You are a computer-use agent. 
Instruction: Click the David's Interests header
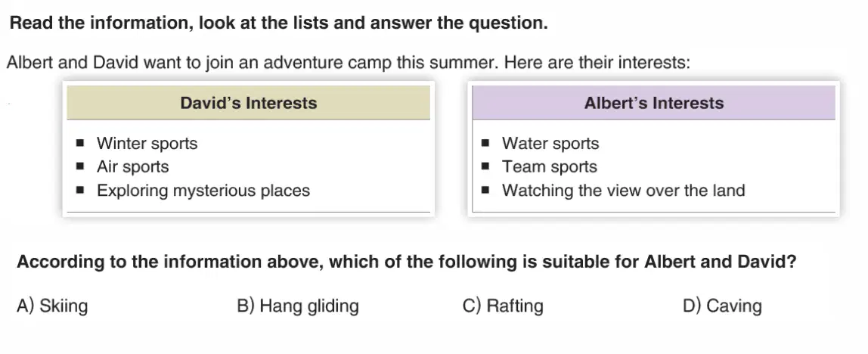[x=249, y=102]
